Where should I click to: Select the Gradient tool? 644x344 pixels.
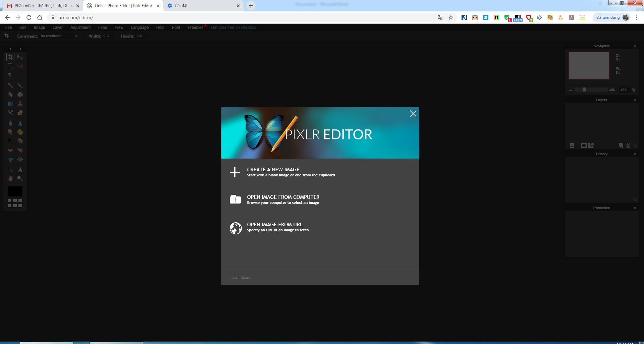click(x=10, y=104)
